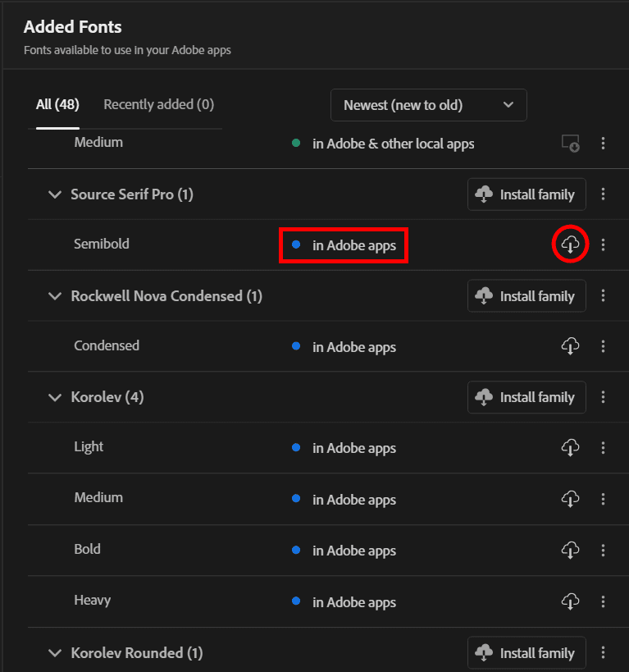Click the install cloud icon for Source Serif Pro Semibold
The image size is (629, 672).
(571, 245)
